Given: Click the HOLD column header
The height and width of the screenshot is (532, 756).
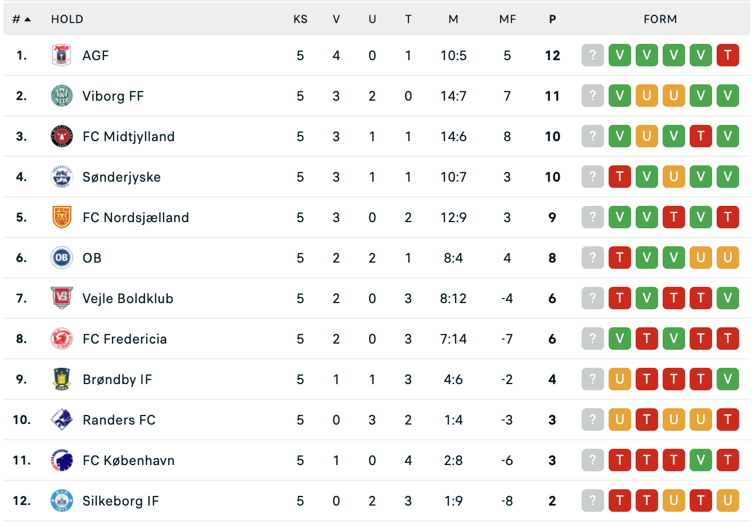Looking at the screenshot, I should pyautogui.click(x=67, y=19).
